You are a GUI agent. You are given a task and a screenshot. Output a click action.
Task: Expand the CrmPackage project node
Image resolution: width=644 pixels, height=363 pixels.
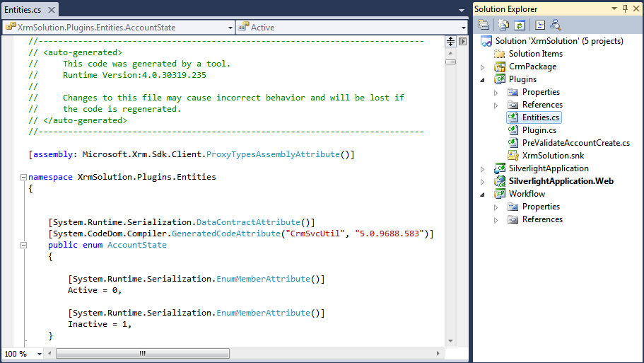click(x=483, y=67)
